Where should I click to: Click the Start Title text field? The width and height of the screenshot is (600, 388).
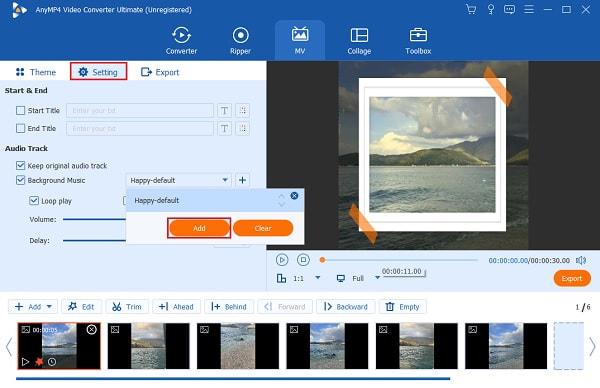[140, 111]
